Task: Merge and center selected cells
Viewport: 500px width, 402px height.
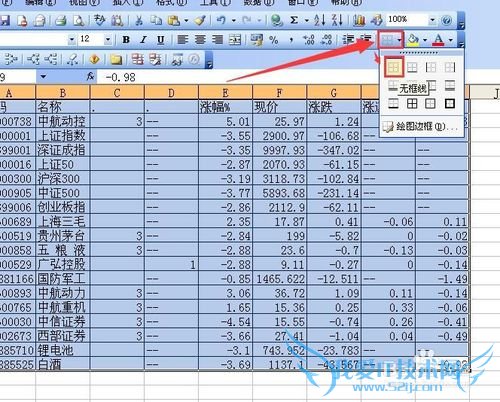Action: tap(235, 40)
